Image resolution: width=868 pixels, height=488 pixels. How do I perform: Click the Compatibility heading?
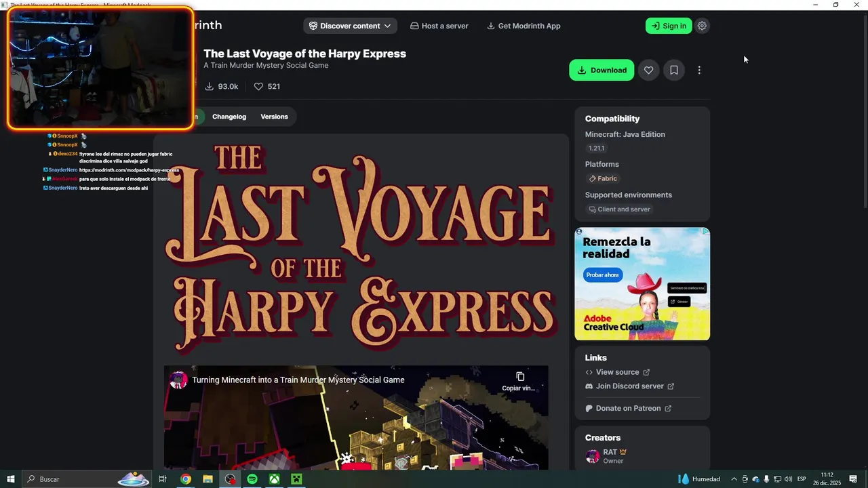coord(612,119)
